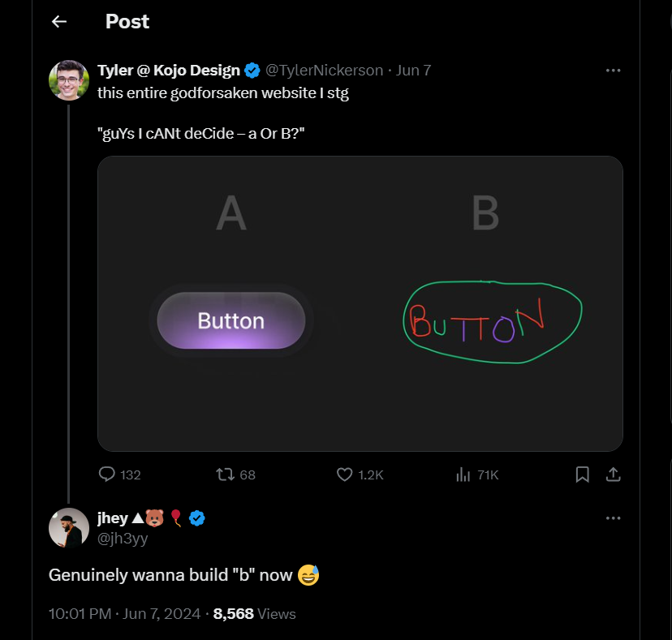Open view analytics icon showing 71K
The height and width of the screenshot is (640, 672).
click(463, 475)
